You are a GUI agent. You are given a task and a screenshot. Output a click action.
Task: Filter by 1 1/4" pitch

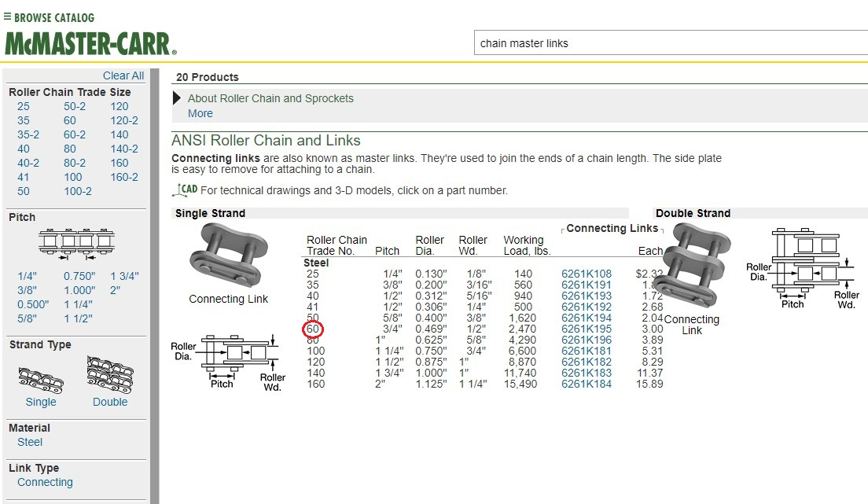(78, 304)
